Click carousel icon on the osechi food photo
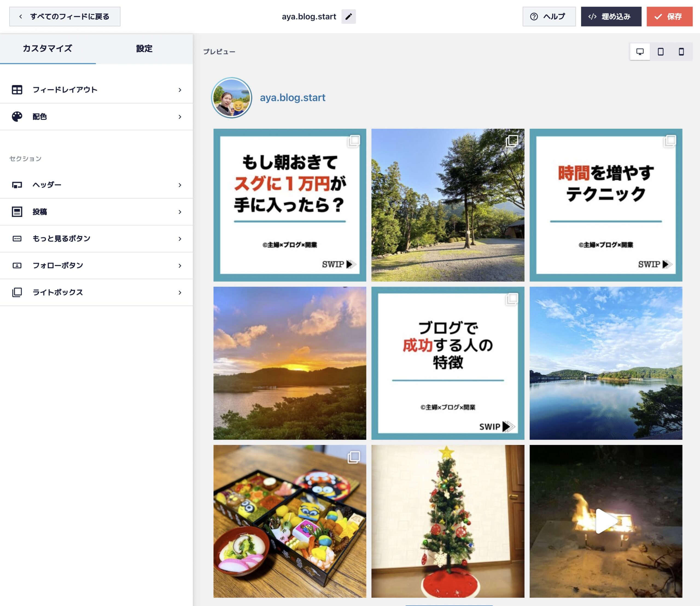700x606 pixels. click(x=354, y=457)
